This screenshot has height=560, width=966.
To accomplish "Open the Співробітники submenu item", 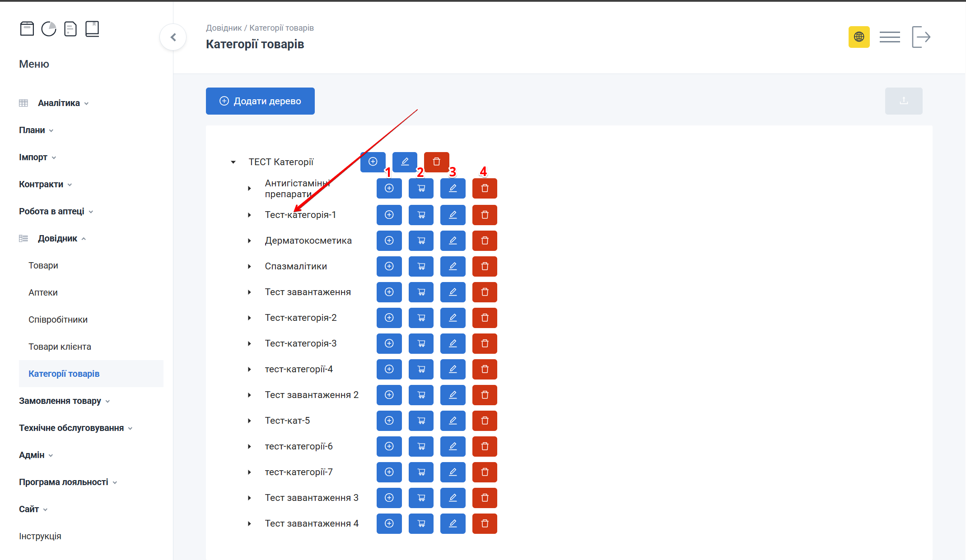I will click(x=58, y=319).
